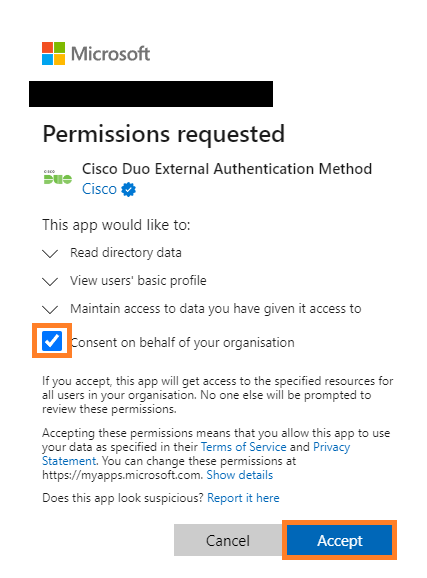Click the 'Consent on behalf of your organisation' label
Image resolution: width=427 pixels, height=578 pixels.
pos(183,342)
